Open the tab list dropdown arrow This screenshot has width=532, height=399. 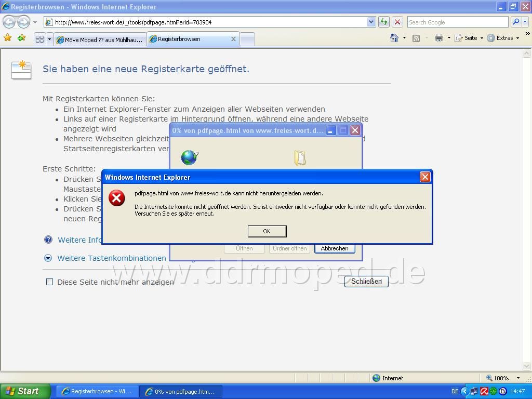[x=49, y=39]
